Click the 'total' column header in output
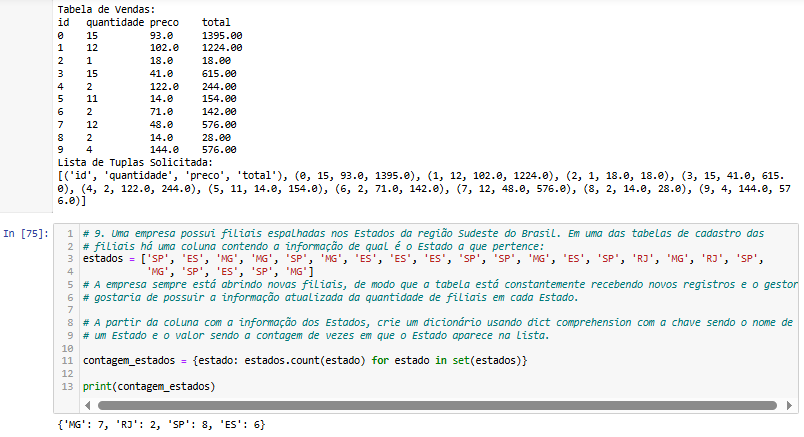804x437 pixels. pyautogui.click(x=216, y=22)
